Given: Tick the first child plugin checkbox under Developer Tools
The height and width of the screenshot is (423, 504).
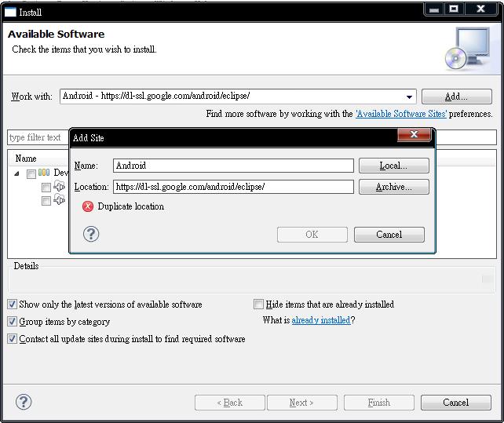Looking at the screenshot, I should pyautogui.click(x=46, y=187).
